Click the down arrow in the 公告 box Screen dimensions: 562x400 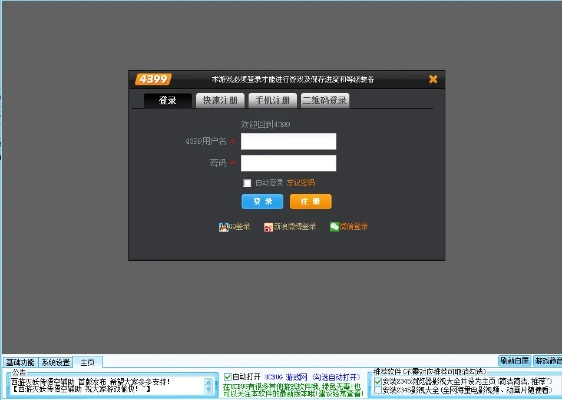tap(208, 390)
